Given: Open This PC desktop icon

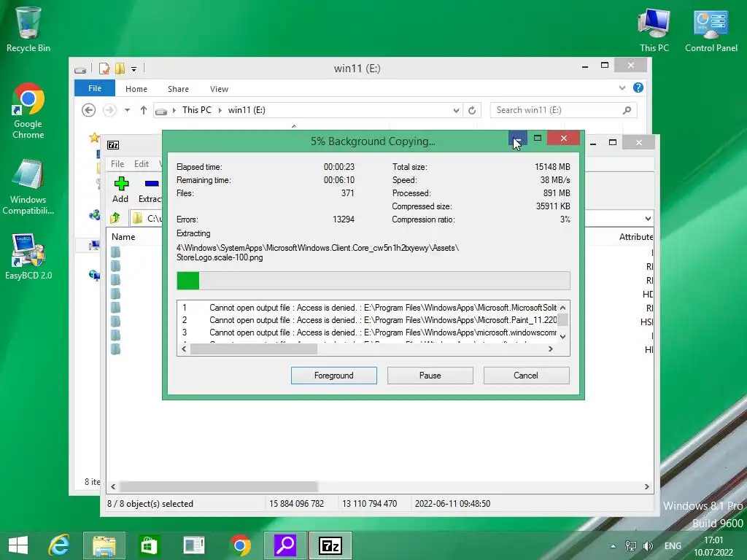Looking at the screenshot, I should click(x=654, y=29).
